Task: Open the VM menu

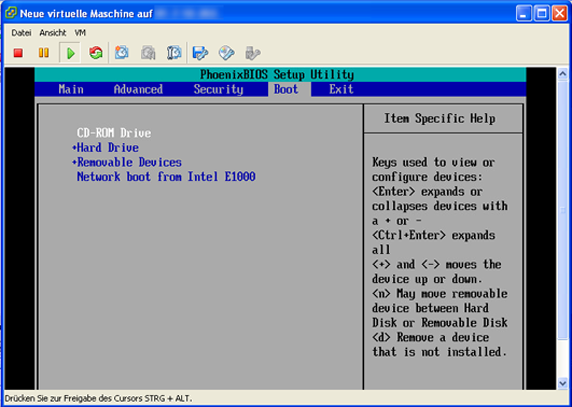Action: point(80,33)
